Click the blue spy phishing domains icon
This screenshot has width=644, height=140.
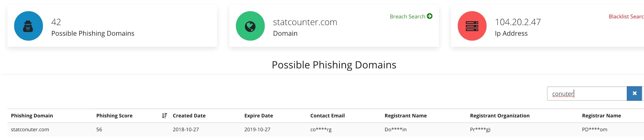pos(28,26)
